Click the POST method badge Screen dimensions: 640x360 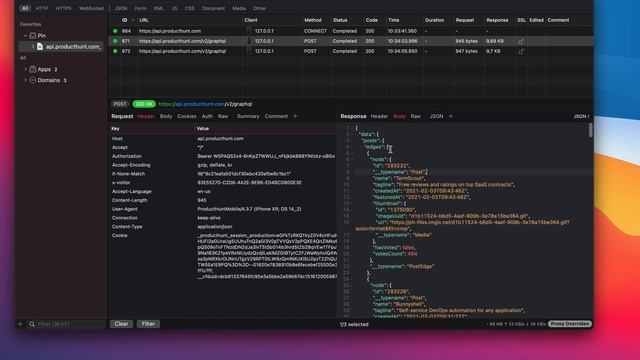[x=120, y=104]
